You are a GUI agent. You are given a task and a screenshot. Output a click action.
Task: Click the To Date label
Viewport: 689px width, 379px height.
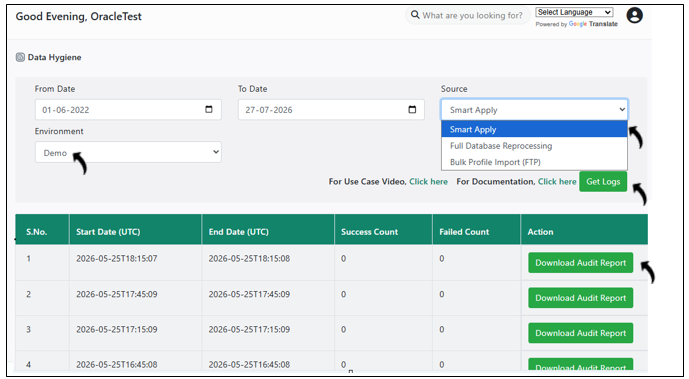click(253, 89)
